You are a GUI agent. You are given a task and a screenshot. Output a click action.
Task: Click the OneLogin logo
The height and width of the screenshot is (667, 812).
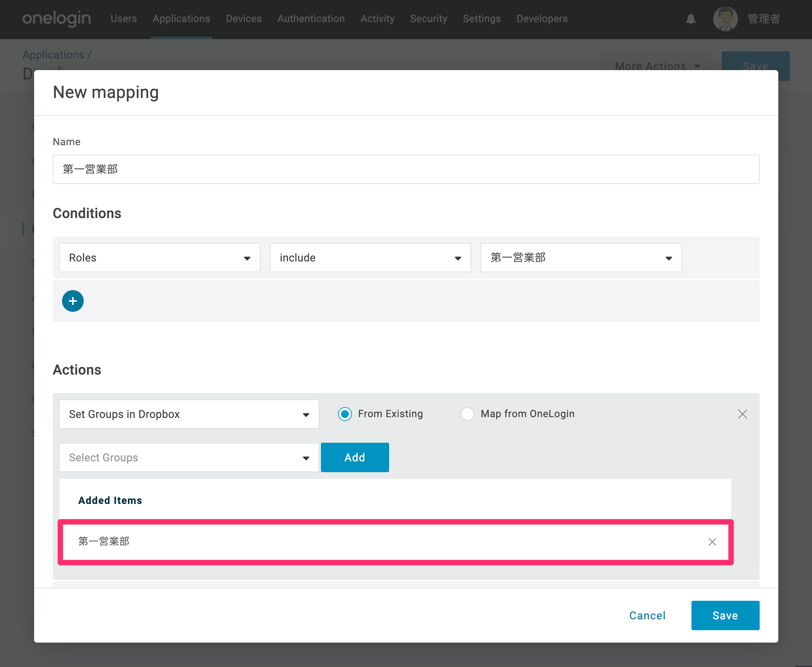coord(57,19)
